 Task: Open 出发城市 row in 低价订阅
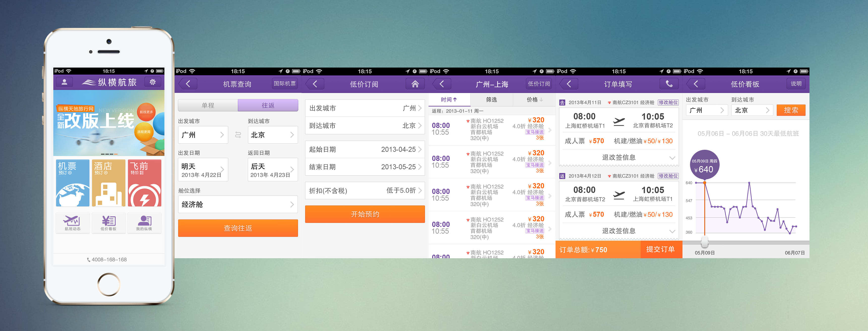pos(365,108)
